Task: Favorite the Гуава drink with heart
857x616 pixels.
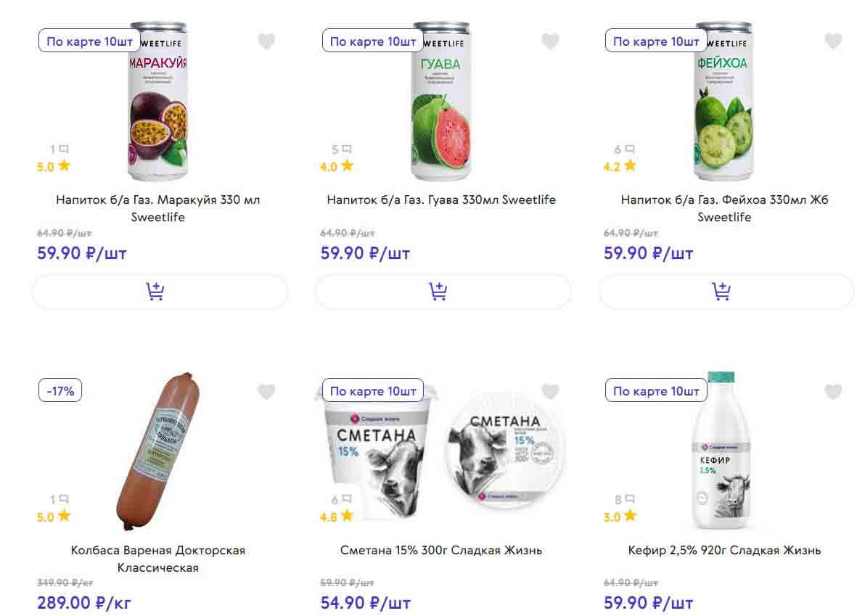Action: (550, 41)
